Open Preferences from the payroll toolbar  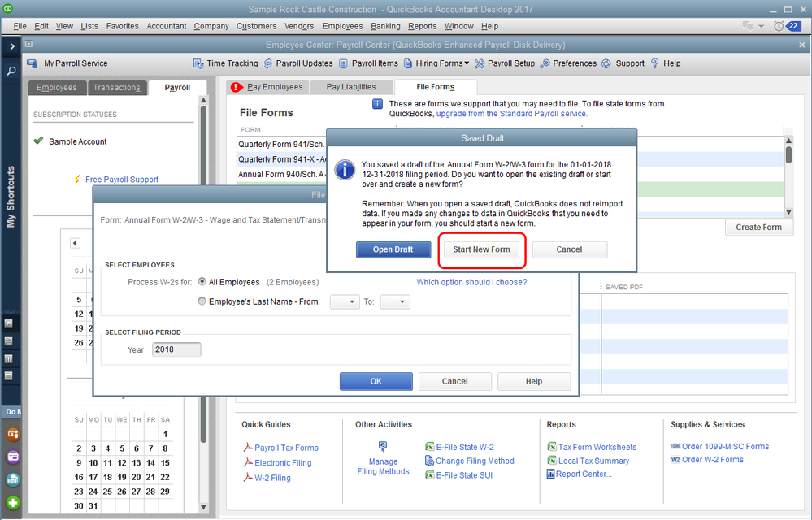tap(568, 63)
